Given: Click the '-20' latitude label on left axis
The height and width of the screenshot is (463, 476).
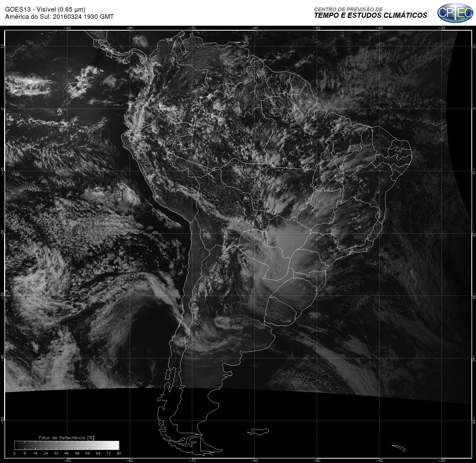Looking at the screenshot, I should pos(2,233).
